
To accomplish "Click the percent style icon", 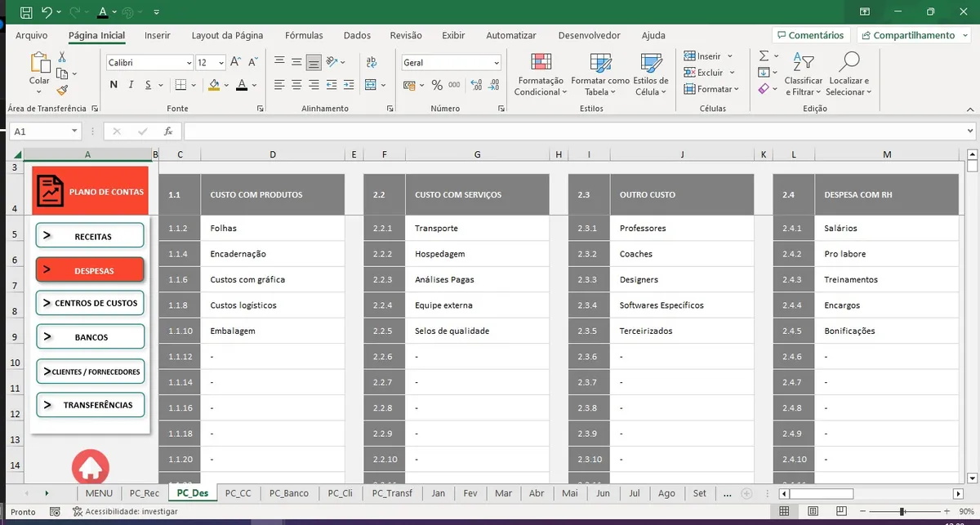I will [437, 85].
